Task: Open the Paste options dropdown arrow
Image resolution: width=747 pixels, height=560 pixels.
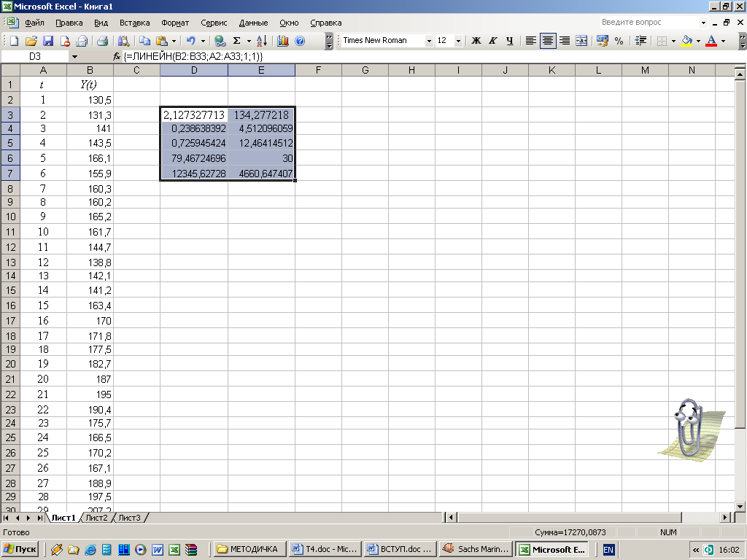Action: (174, 41)
